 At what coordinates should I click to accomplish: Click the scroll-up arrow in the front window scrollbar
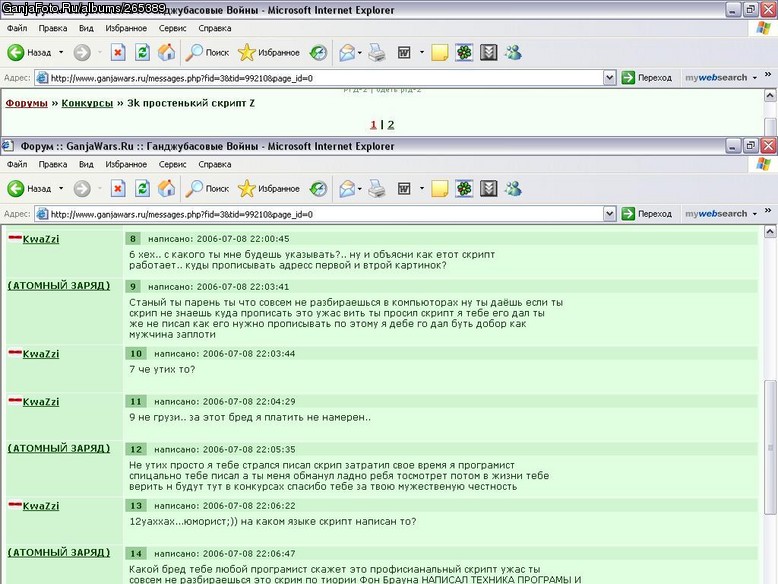tap(770, 231)
